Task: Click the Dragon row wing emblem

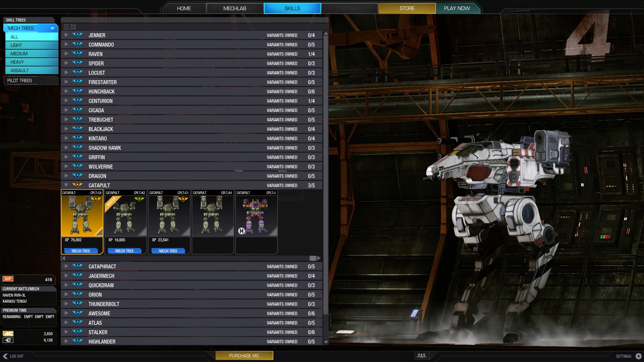Action: pyautogui.click(x=77, y=176)
